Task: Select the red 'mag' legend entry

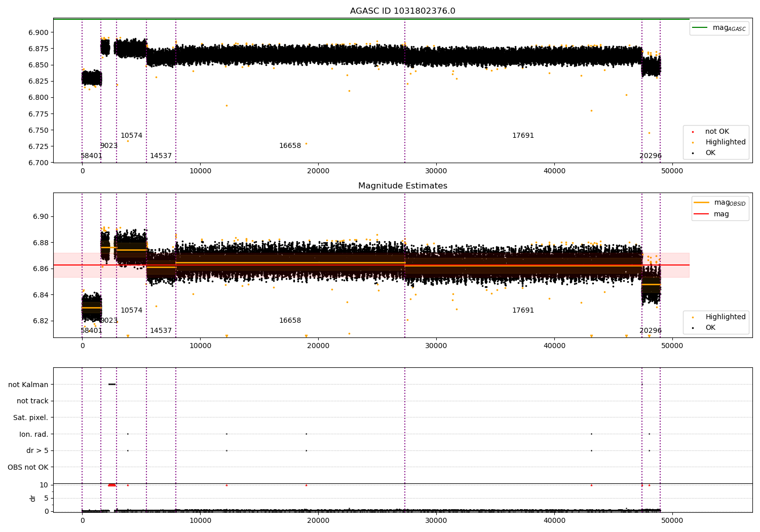Action: [711, 214]
